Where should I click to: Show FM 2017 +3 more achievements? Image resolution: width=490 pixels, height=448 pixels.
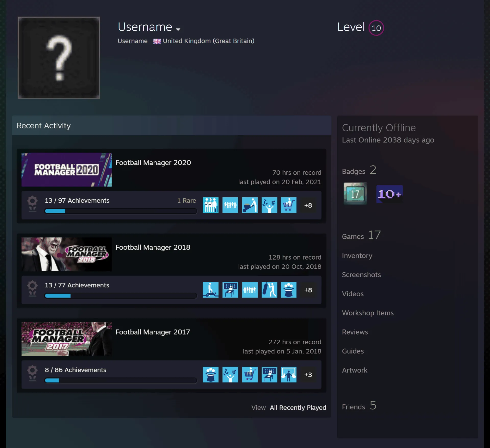(308, 374)
